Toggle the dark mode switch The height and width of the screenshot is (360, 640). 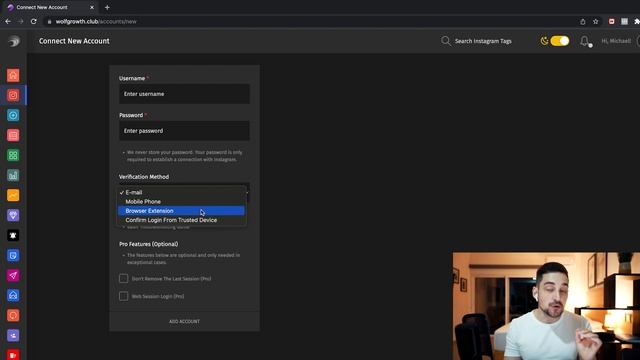pos(560,41)
